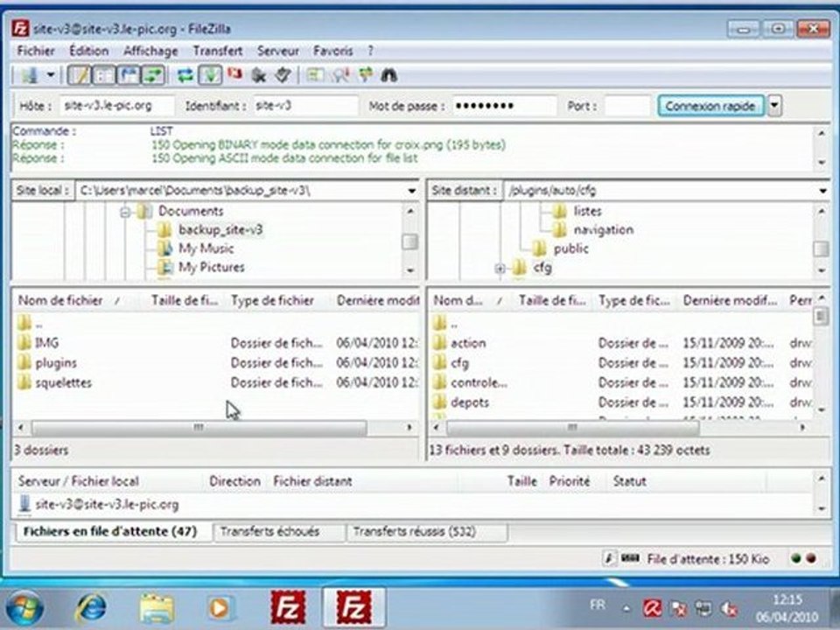Screen dimensions: 840x630
Task: Open the quick connect history dropdown
Action: pos(774,106)
